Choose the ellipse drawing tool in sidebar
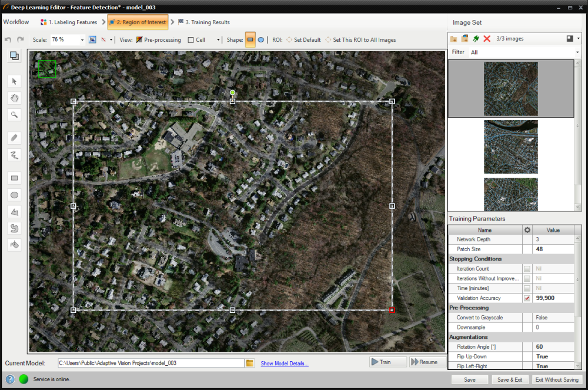 click(x=15, y=195)
